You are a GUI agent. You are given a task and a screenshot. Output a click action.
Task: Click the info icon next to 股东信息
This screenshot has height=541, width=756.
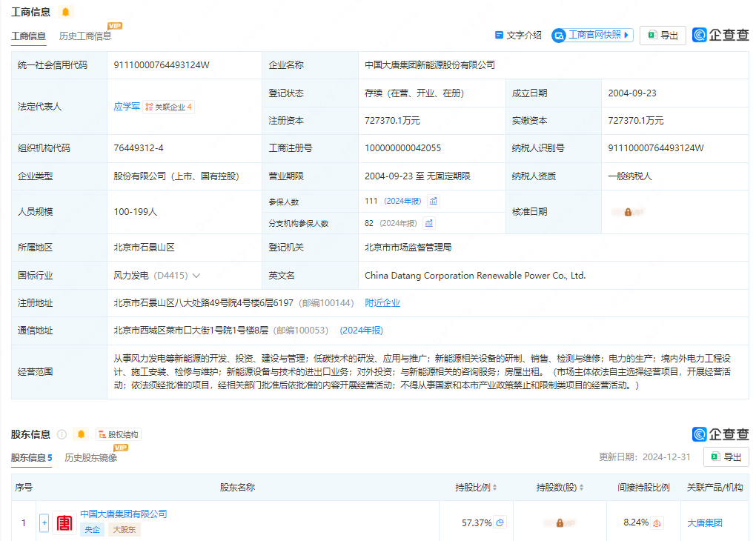pyautogui.click(x=62, y=434)
